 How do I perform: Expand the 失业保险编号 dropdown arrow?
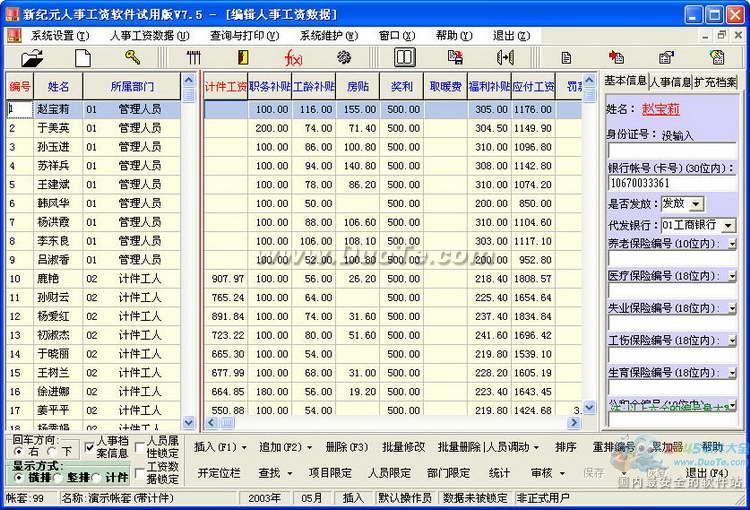point(732,309)
